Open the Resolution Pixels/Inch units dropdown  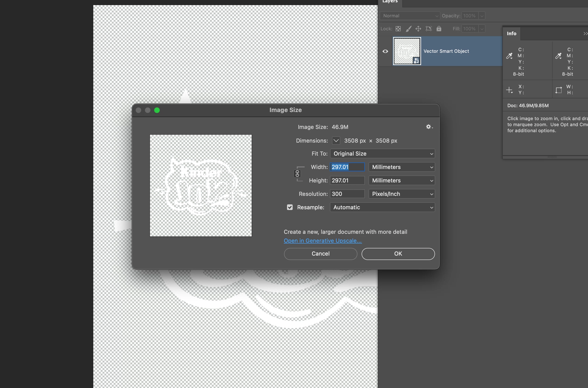(x=402, y=194)
